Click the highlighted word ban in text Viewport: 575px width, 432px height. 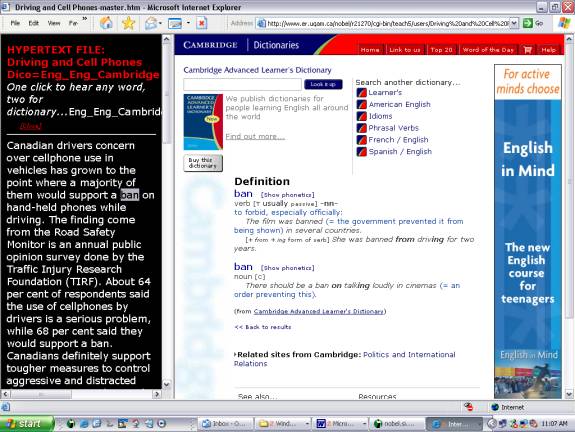pyautogui.click(x=130, y=195)
